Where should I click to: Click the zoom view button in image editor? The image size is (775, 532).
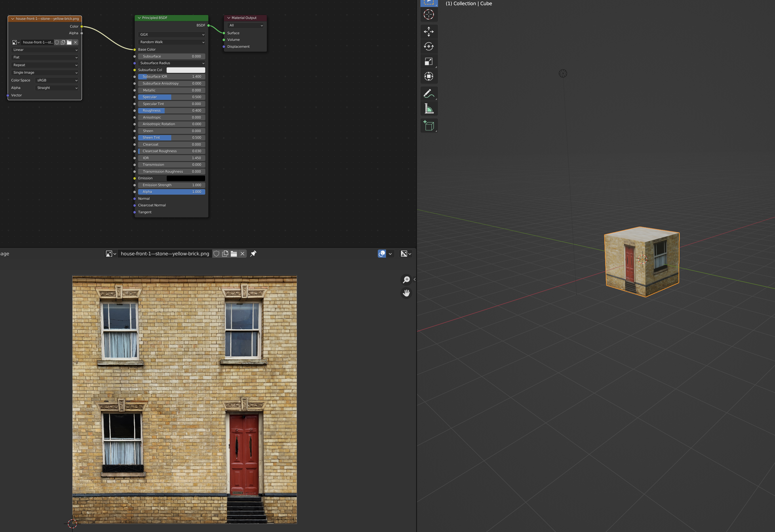point(406,280)
